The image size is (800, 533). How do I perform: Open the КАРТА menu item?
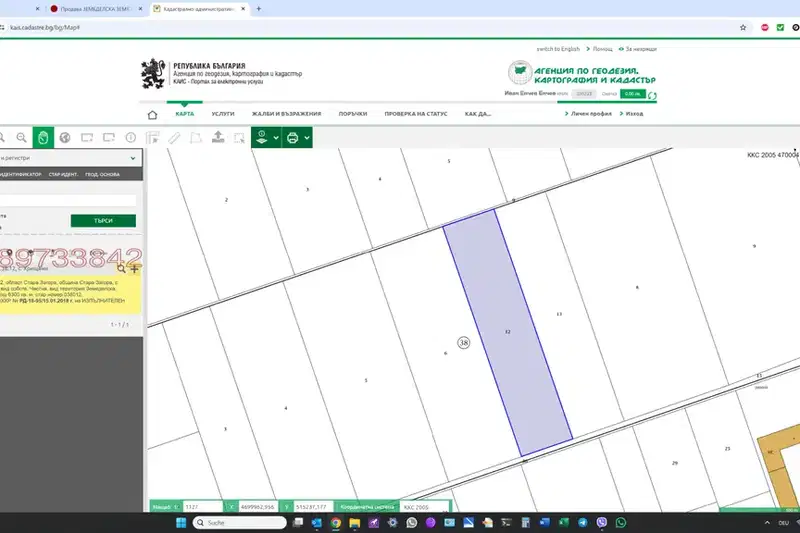[185, 114]
